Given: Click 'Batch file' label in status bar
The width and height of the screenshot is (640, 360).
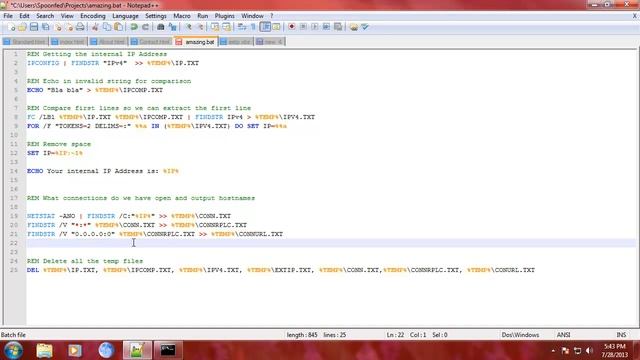Looking at the screenshot, I should point(13,335).
